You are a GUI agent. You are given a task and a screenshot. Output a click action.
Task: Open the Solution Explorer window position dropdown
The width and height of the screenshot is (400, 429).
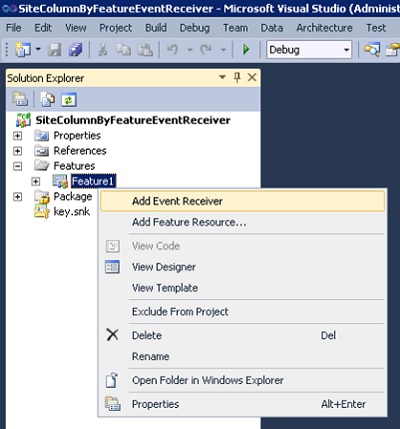pyautogui.click(x=222, y=77)
